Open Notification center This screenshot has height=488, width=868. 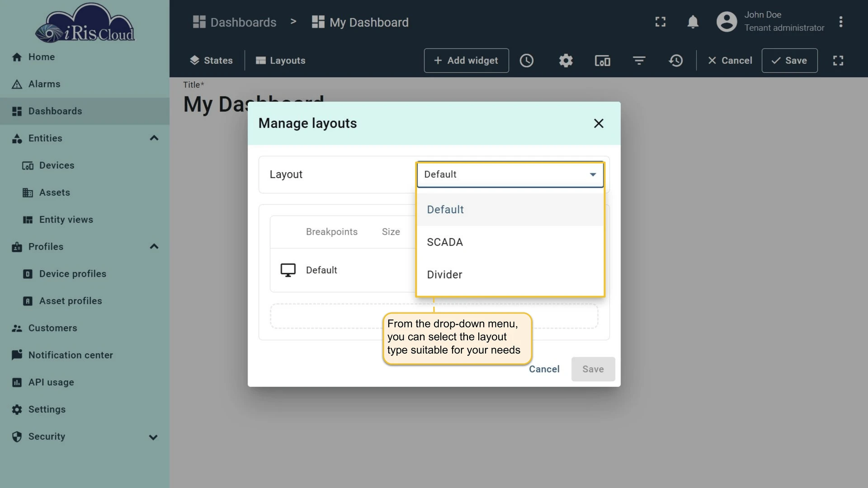[x=85, y=355]
